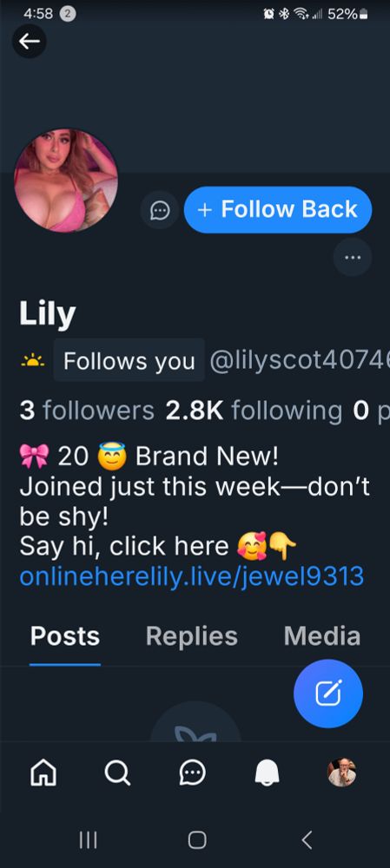Viewport: 390px width, 868px height.
Task: View Lily's profile picture
Action: [66, 181]
